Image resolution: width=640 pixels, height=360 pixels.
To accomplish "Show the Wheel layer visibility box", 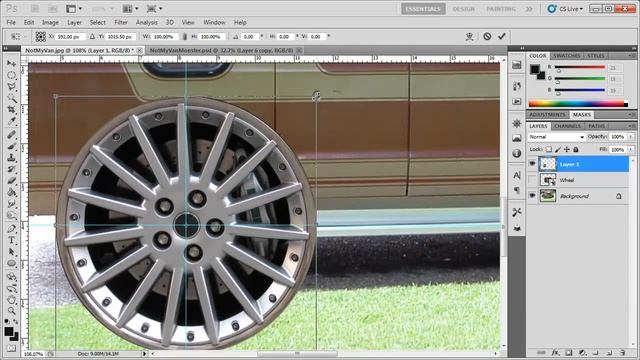I will pyautogui.click(x=532, y=180).
